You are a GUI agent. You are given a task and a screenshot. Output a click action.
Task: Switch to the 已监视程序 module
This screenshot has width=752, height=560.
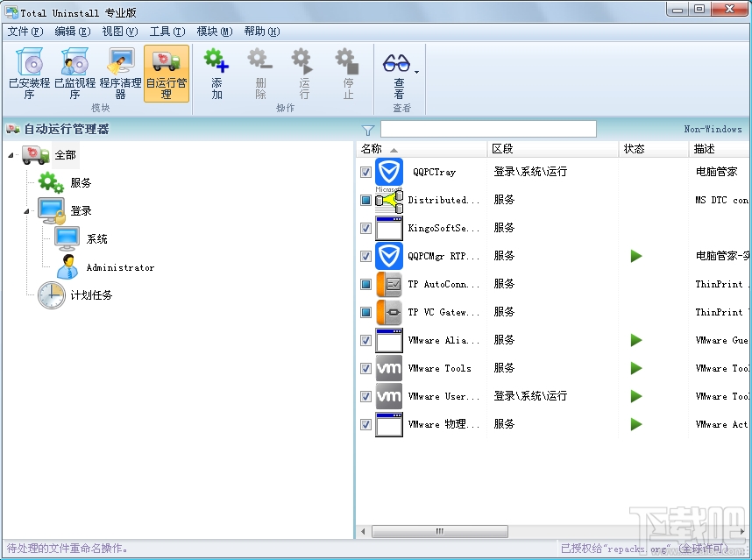pos(74,74)
